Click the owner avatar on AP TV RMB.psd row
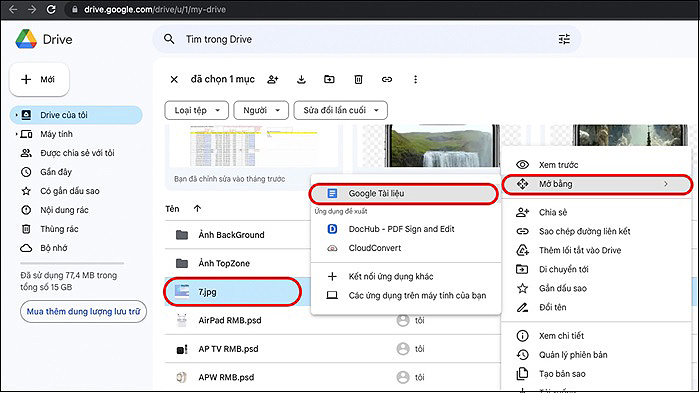The height and width of the screenshot is (393, 700). pyautogui.click(x=403, y=349)
